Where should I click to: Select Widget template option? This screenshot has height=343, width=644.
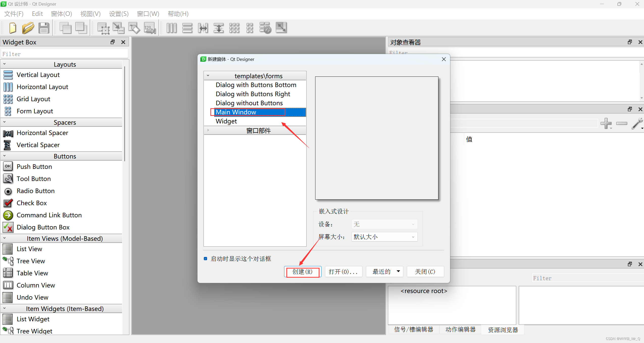pyautogui.click(x=226, y=121)
